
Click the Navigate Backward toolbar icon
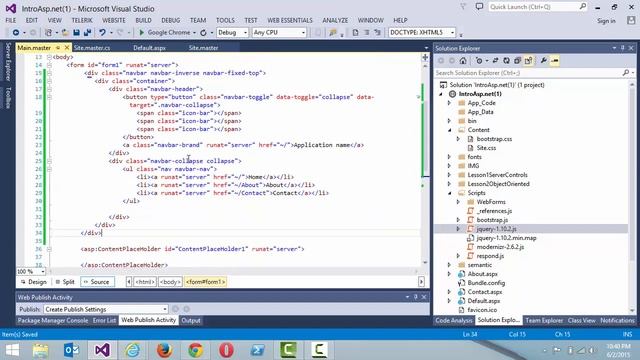16,32
